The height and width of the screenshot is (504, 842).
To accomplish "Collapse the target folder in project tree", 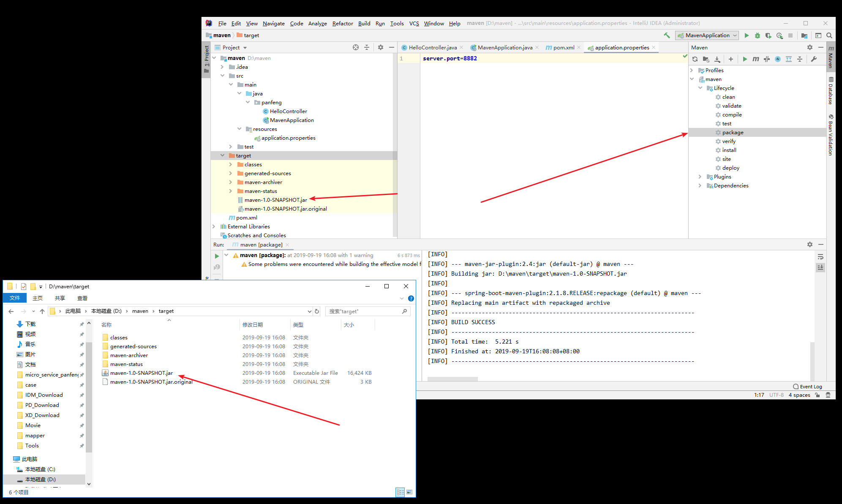I will [x=223, y=155].
